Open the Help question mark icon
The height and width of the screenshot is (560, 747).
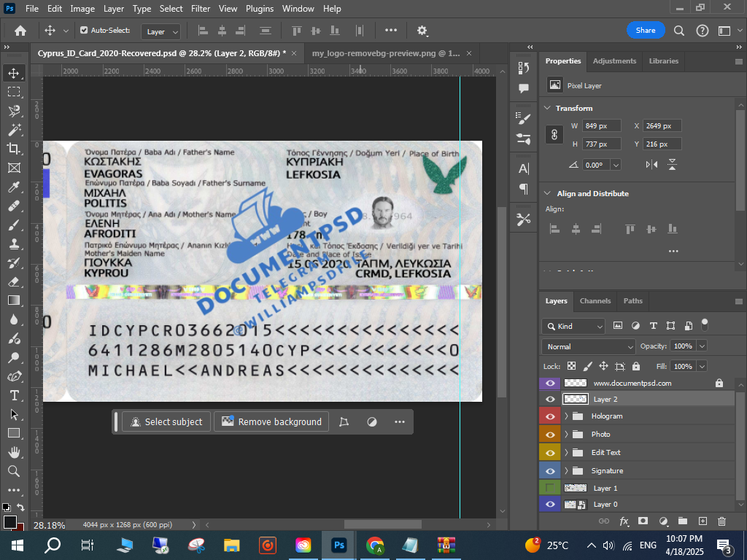pyautogui.click(x=703, y=31)
